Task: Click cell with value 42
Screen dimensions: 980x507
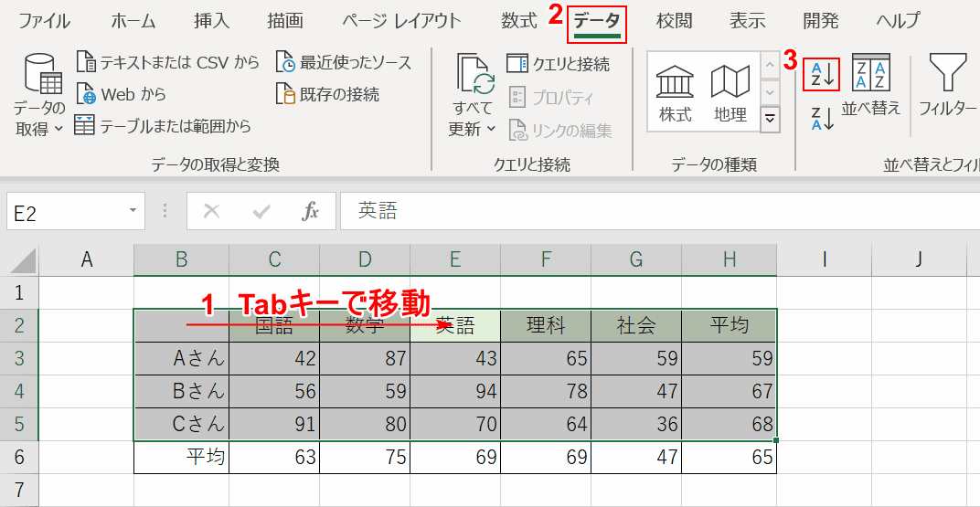Action: click(x=274, y=358)
